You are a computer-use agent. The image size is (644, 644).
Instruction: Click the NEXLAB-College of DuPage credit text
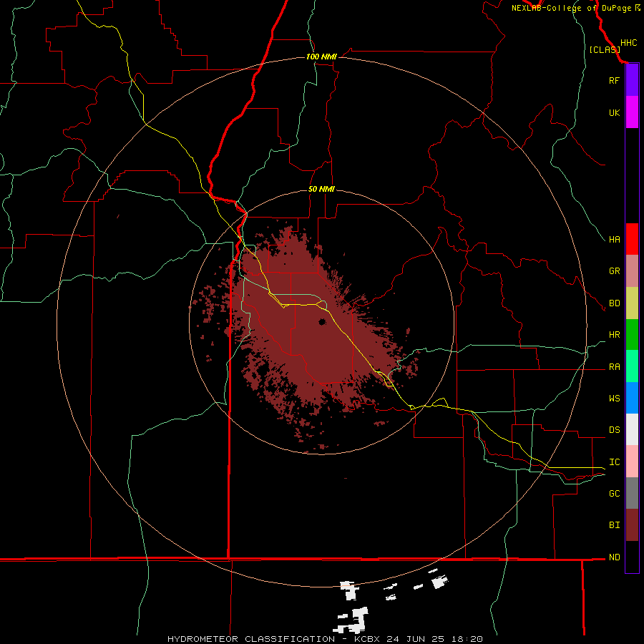pyautogui.click(x=571, y=8)
